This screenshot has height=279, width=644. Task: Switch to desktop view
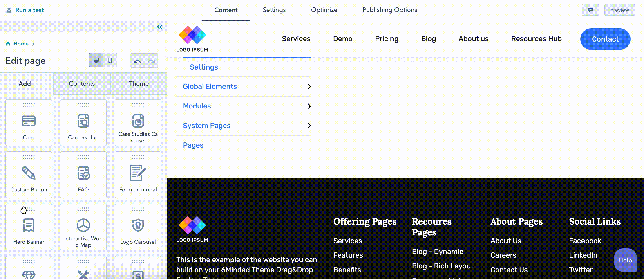point(96,60)
